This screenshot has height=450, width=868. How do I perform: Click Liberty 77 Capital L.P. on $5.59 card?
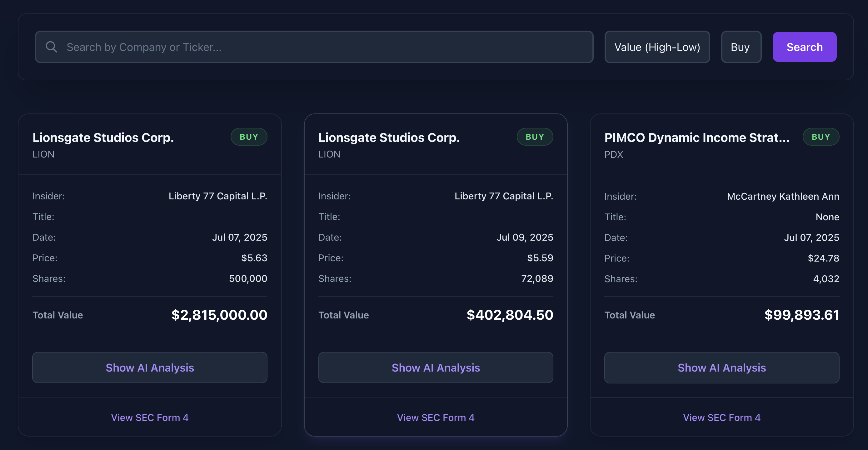tap(504, 196)
